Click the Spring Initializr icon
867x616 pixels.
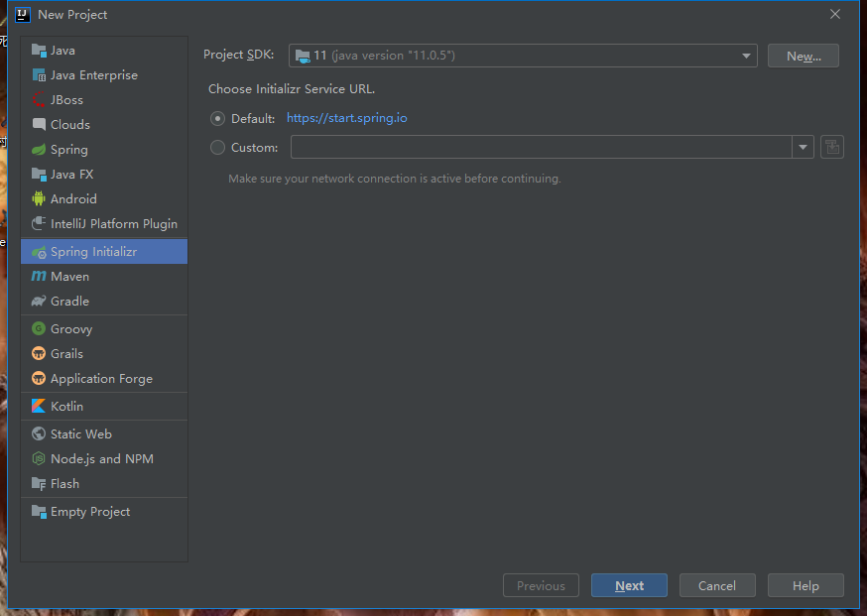pos(39,252)
